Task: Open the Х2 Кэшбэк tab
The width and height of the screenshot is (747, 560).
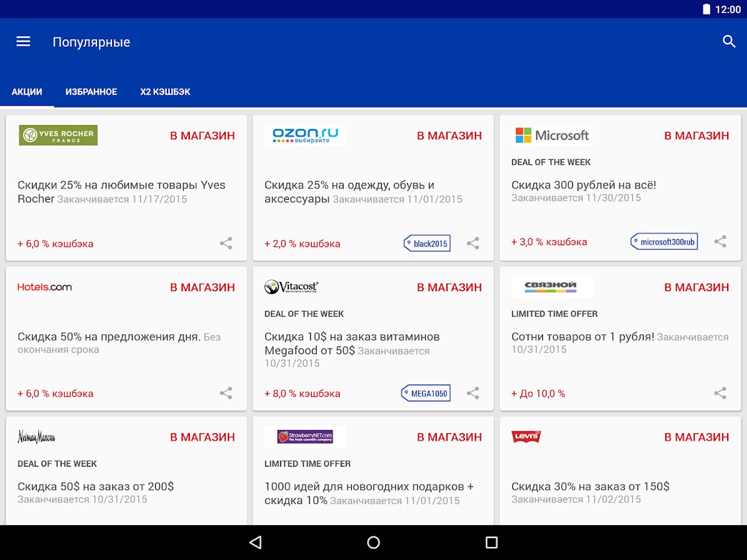Action: [x=166, y=92]
